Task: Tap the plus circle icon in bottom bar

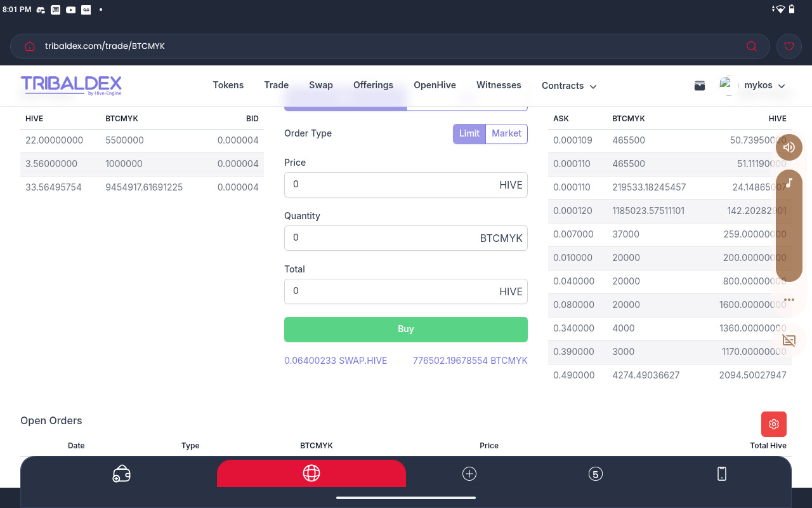Action: pyautogui.click(x=469, y=474)
